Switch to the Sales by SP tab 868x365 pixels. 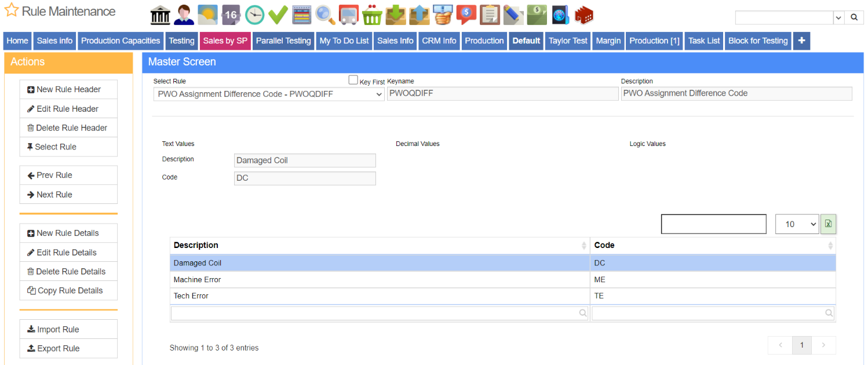(225, 41)
